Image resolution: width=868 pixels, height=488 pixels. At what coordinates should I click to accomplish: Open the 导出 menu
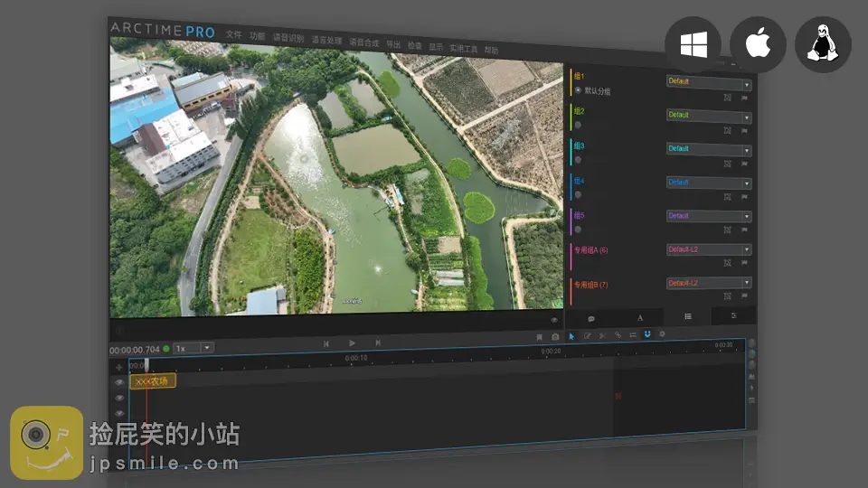pyautogui.click(x=393, y=43)
